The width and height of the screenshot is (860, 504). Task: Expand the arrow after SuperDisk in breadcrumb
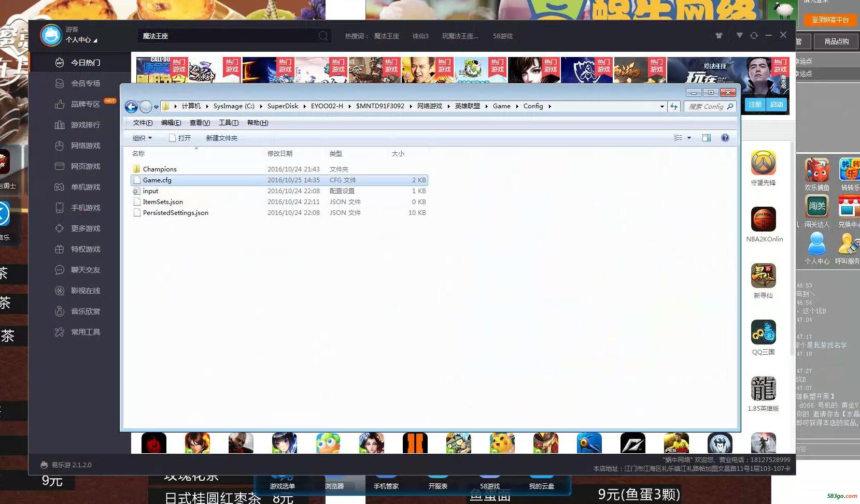pyautogui.click(x=304, y=106)
